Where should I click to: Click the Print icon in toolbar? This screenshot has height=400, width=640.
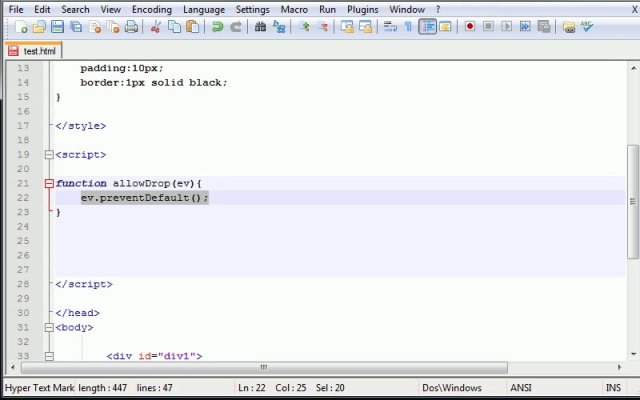click(x=131, y=27)
